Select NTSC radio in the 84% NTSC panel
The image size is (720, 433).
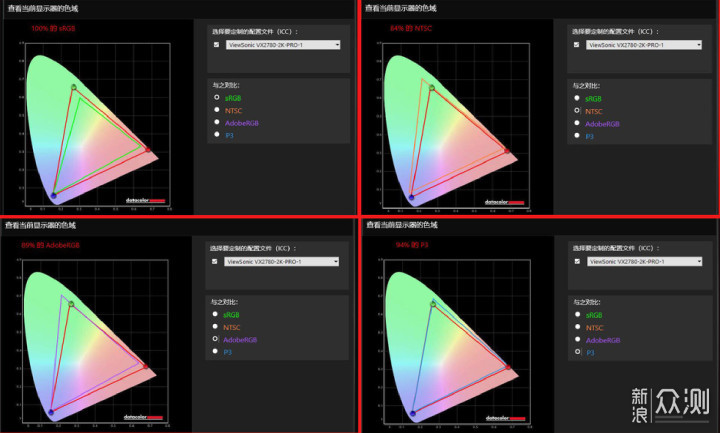pos(577,111)
